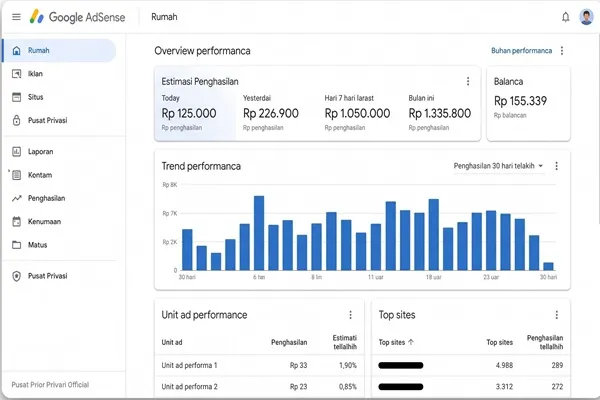Open Trend performanca card options menu
The image size is (600, 400).
(556, 166)
